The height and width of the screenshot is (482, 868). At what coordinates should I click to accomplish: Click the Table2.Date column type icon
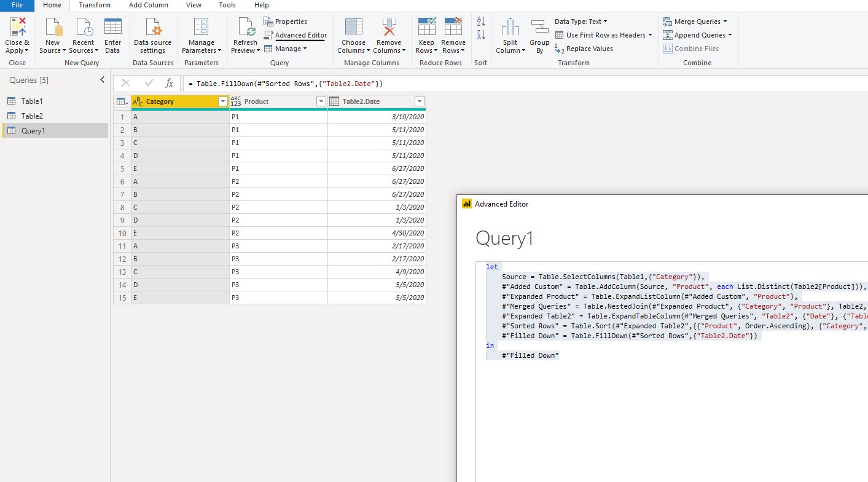point(334,101)
